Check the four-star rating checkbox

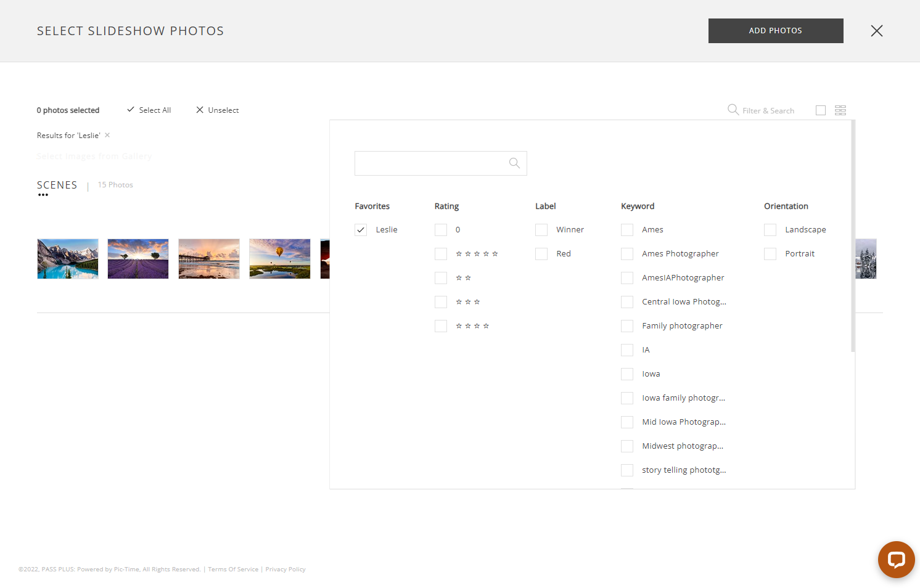pyautogui.click(x=441, y=326)
